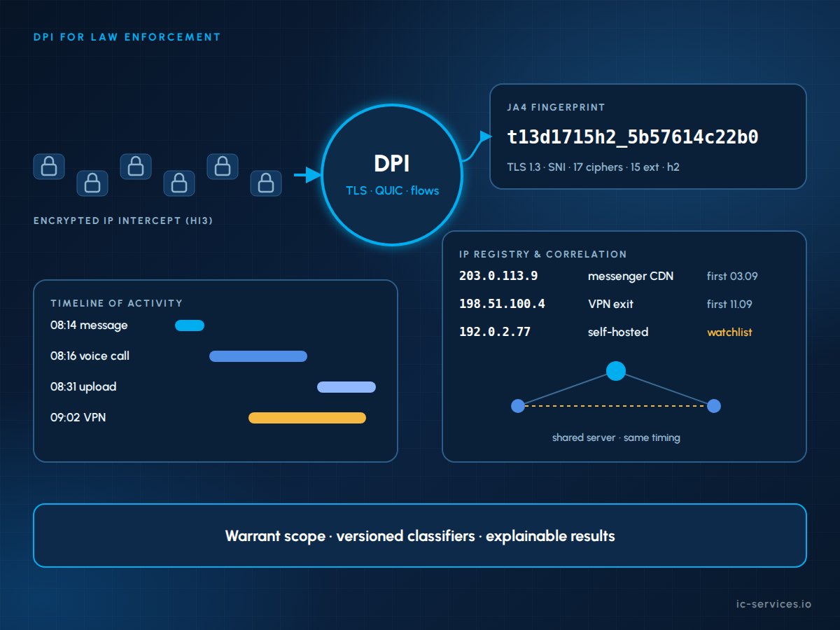
Task: Select the "09:02 VPN" row label
Action: tap(78, 418)
